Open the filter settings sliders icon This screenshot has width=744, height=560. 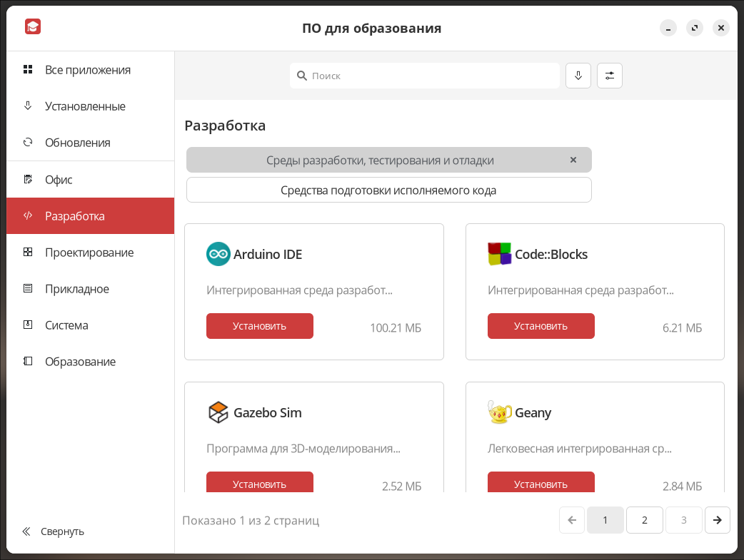pos(609,76)
